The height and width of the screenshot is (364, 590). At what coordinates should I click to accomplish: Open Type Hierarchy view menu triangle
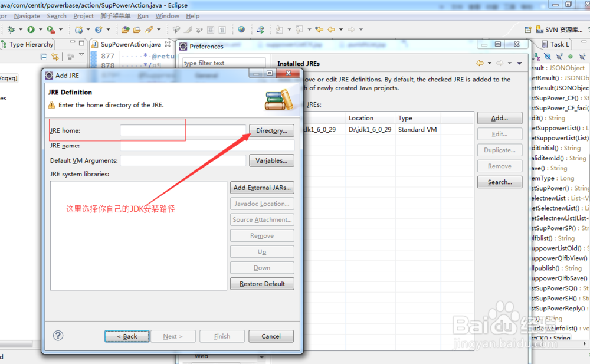click(x=81, y=55)
